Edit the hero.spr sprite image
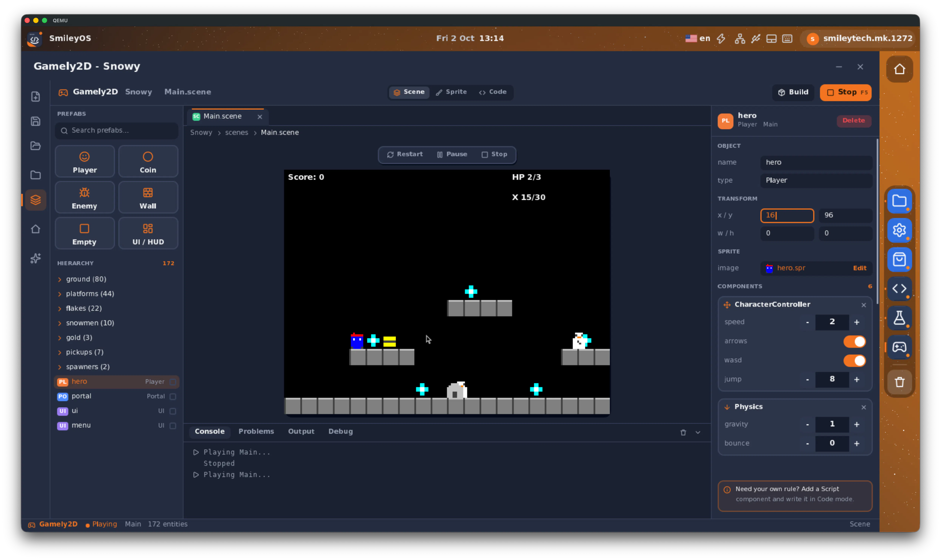The width and height of the screenshot is (941, 560). [x=860, y=268]
